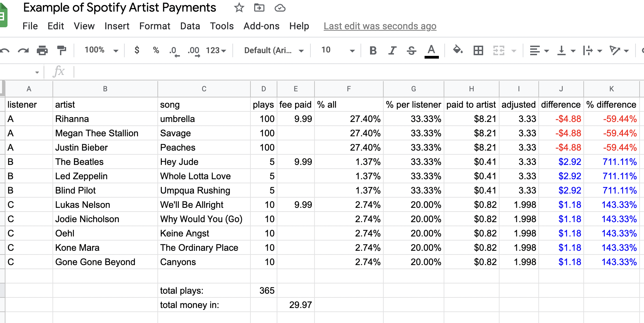Click the Move to folder icon
The height and width of the screenshot is (323, 644).
tap(259, 7)
